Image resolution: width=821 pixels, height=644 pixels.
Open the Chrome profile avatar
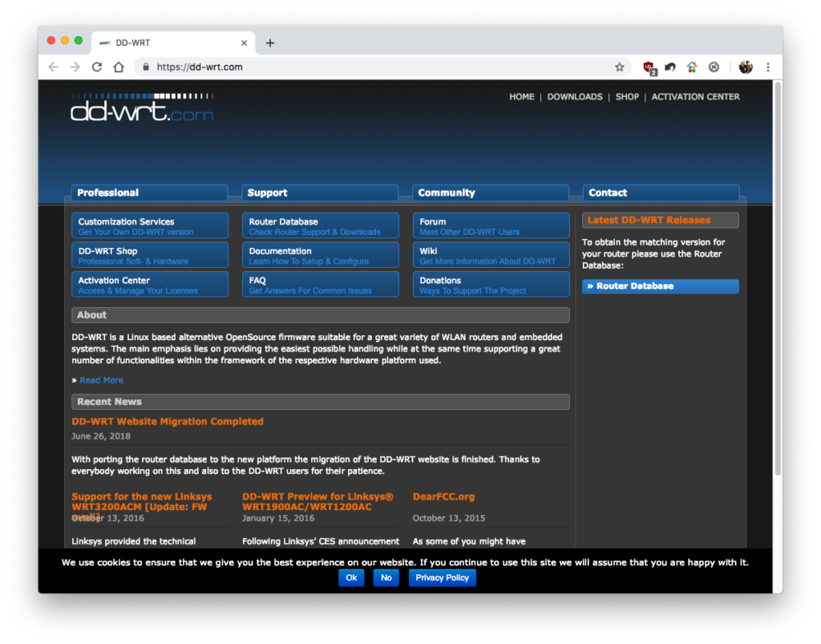coord(746,67)
